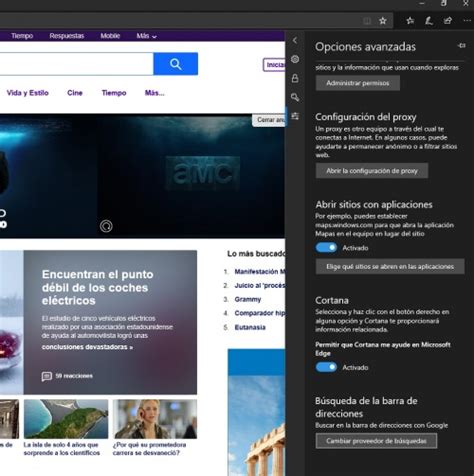
Task: Open the Favorites hub icon
Action: 410,21
